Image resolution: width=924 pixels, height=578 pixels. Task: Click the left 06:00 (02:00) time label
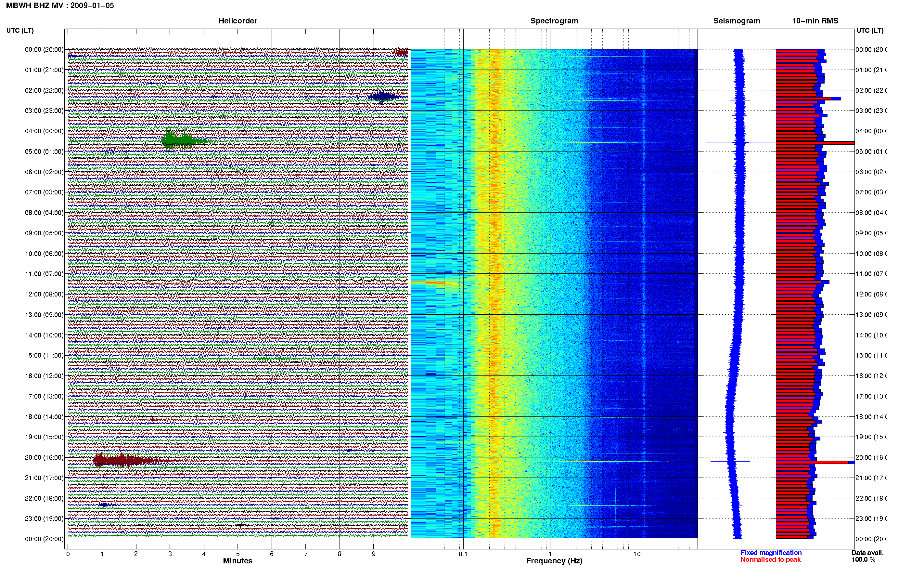point(44,172)
